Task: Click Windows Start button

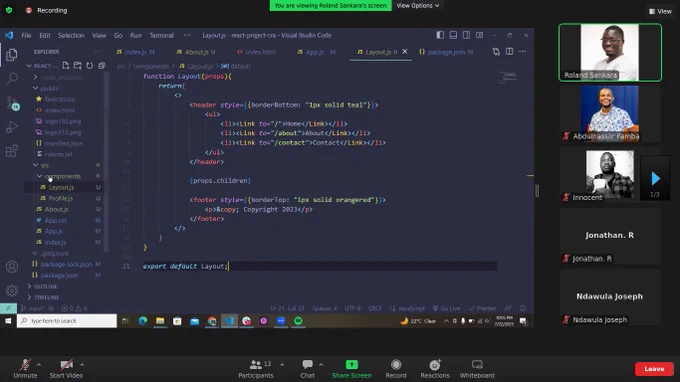Action: click(x=8, y=321)
